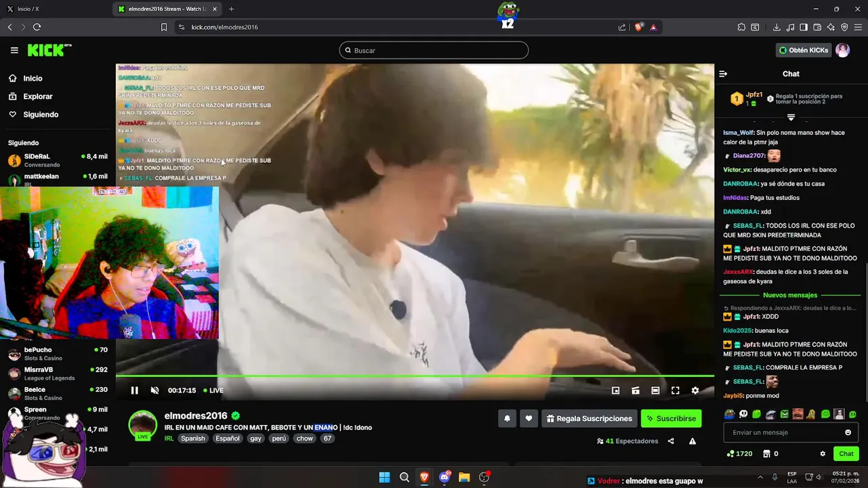Click the IRL category link
Viewport: 868px width, 488px height.
click(x=169, y=439)
